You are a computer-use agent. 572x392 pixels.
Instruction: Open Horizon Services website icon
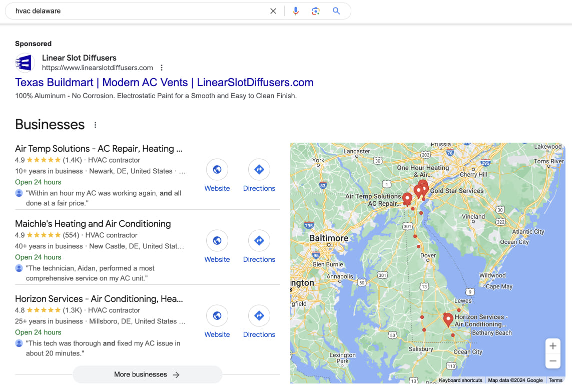point(217,316)
